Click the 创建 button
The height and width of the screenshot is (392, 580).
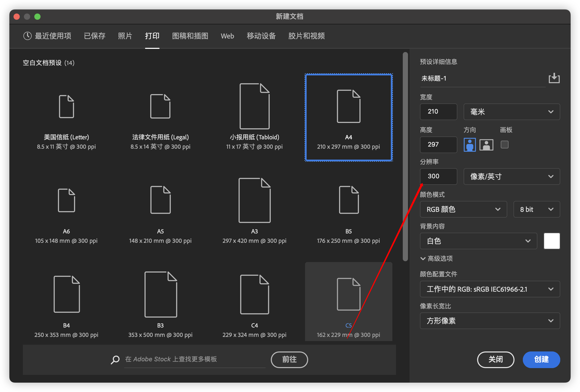coord(541,360)
